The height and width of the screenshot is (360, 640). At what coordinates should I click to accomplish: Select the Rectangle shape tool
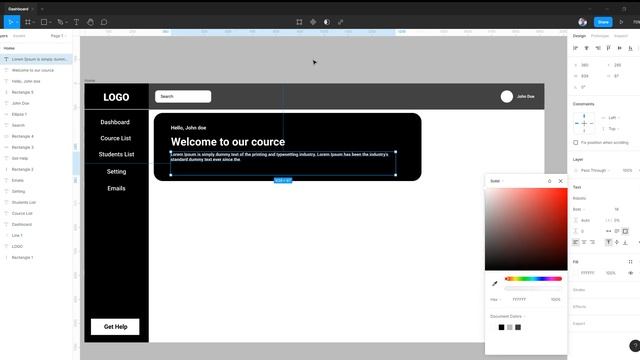click(x=44, y=22)
